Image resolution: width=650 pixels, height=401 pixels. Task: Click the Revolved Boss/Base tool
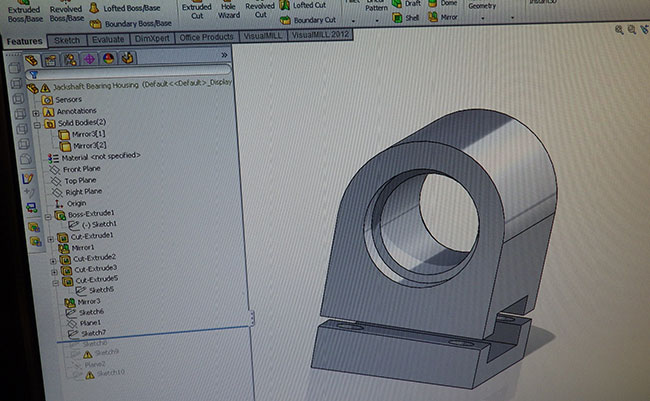66,12
